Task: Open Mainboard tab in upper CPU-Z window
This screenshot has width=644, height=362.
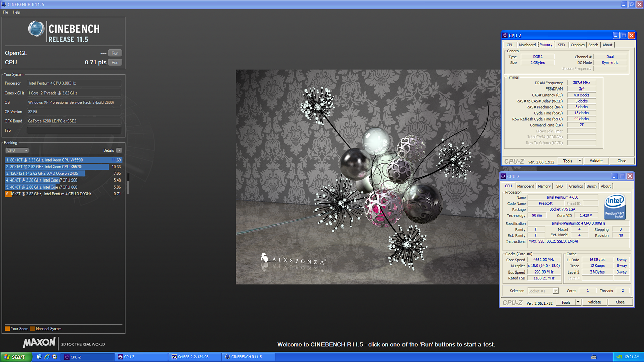Action: click(527, 45)
